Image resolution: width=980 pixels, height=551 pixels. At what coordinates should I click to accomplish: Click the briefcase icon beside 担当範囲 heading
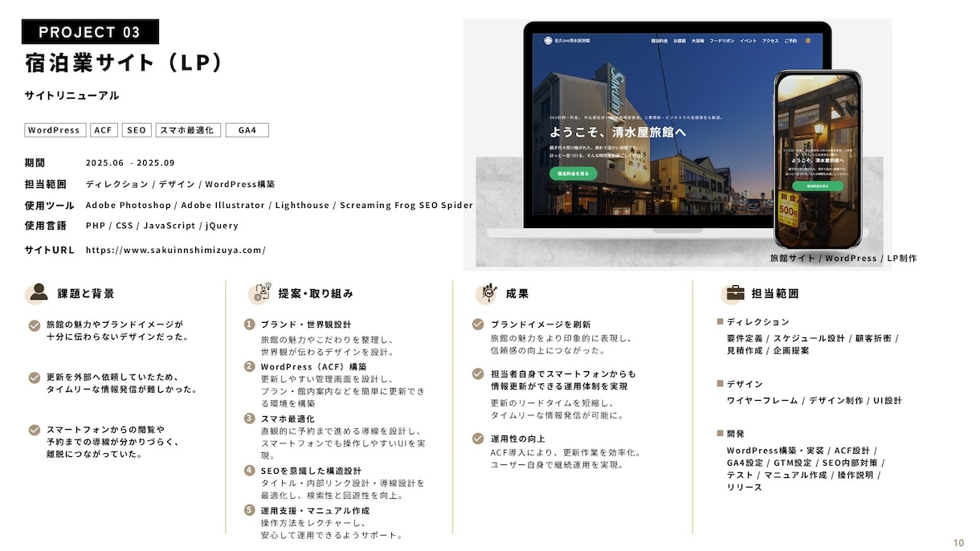733,293
